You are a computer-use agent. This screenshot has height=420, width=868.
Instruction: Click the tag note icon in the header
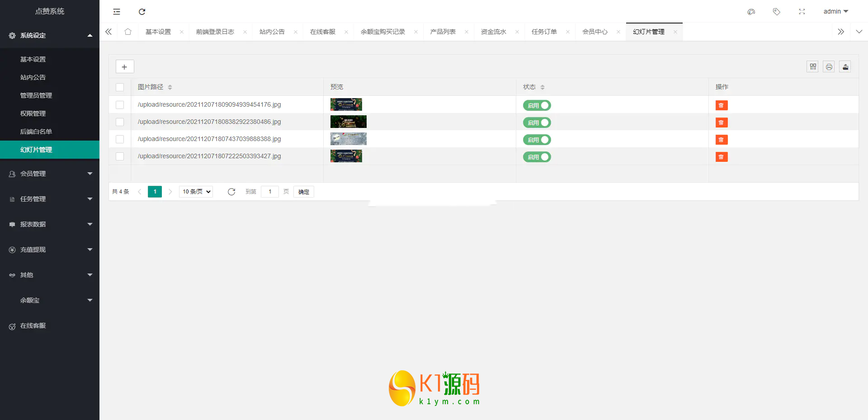click(x=777, y=12)
